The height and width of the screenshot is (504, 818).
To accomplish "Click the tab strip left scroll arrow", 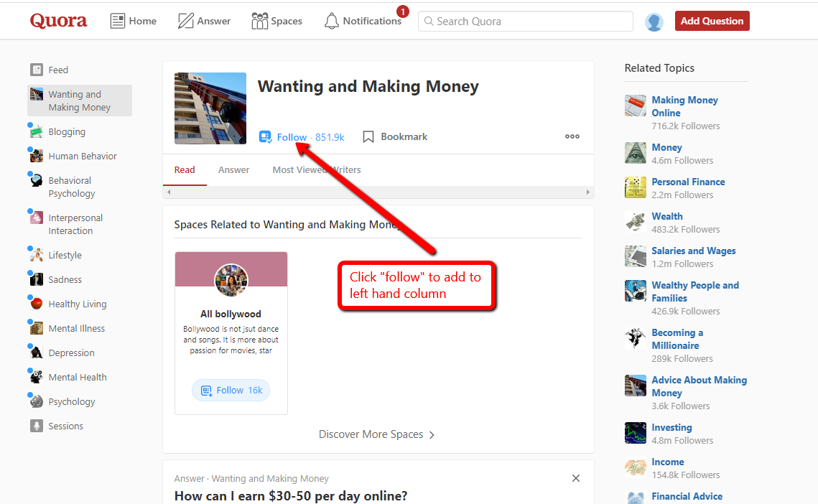I will [169, 192].
